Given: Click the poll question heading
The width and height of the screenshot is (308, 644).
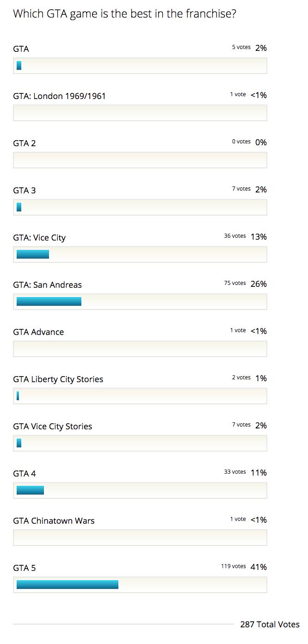Looking at the screenshot, I should [124, 14].
